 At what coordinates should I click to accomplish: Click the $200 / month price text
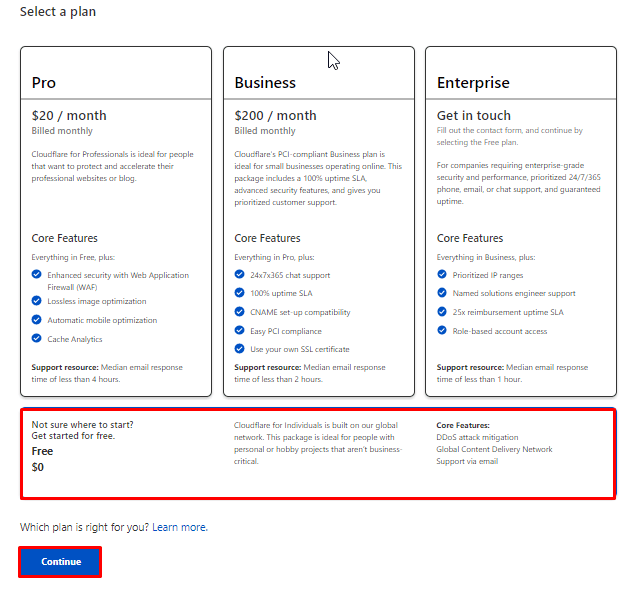click(275, 115)
